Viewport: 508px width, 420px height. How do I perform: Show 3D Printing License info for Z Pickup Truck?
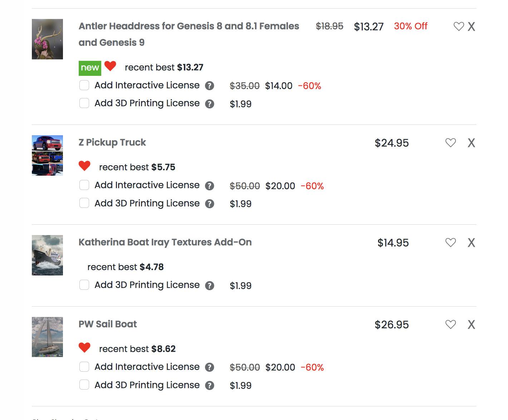point(210,204)
